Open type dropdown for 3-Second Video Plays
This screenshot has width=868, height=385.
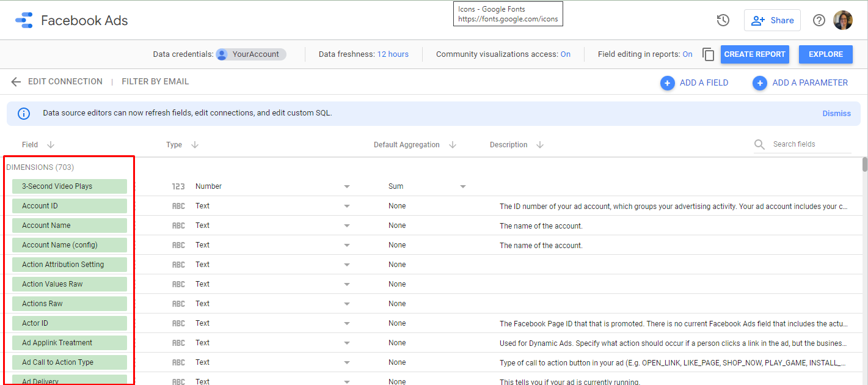point(347,186)
